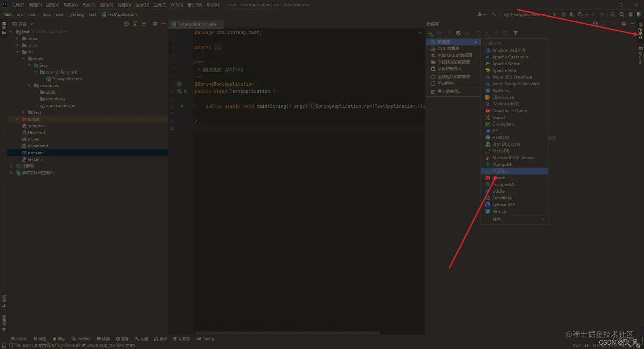644x349 pixels.
Task: Expand the 其他 submenu in database list
Action: pyautogui.click(x=515, y=219)
